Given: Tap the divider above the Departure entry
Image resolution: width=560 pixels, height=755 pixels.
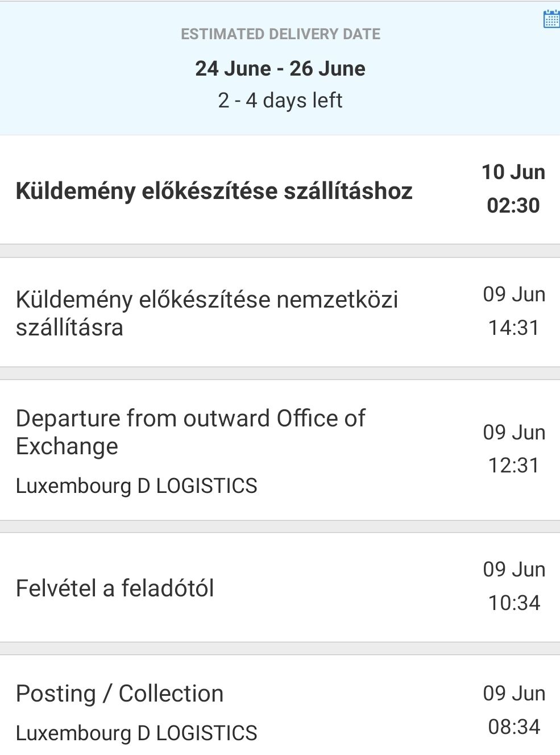Looking at the screenshot, I should pos(280,374).
